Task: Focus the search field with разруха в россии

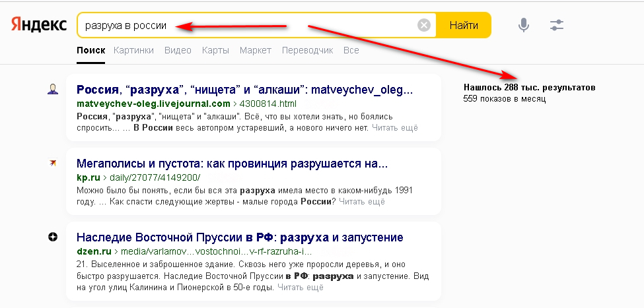Action: (x=257, y=26)
